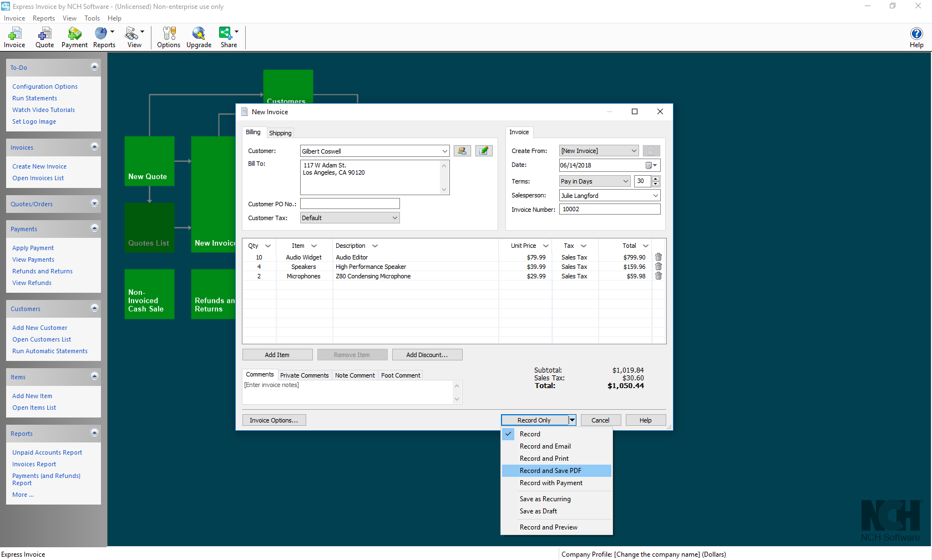Image resolution: width=932 pixels, height=560 pixels.
Task: Delete the Microphones row with trash icon
Action: coord(659,276)
